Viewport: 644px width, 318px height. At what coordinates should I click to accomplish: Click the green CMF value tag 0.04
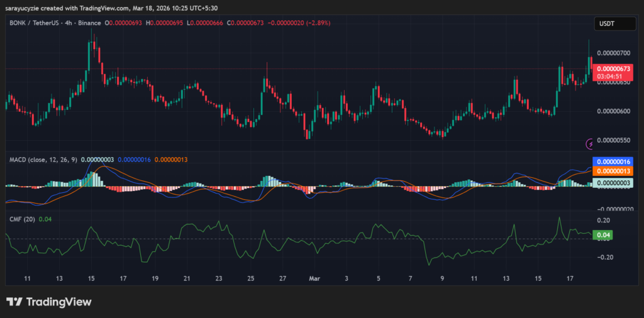(x=604, y=235)
